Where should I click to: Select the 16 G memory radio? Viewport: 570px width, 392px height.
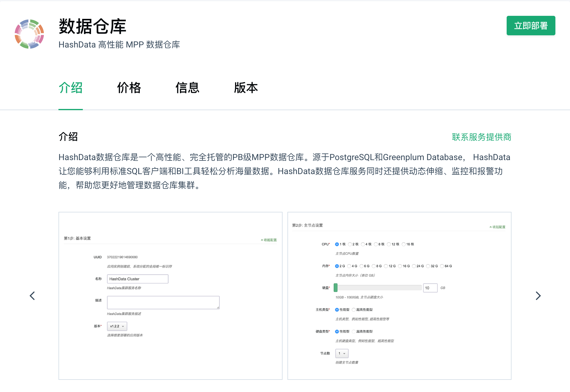[400, 266]
